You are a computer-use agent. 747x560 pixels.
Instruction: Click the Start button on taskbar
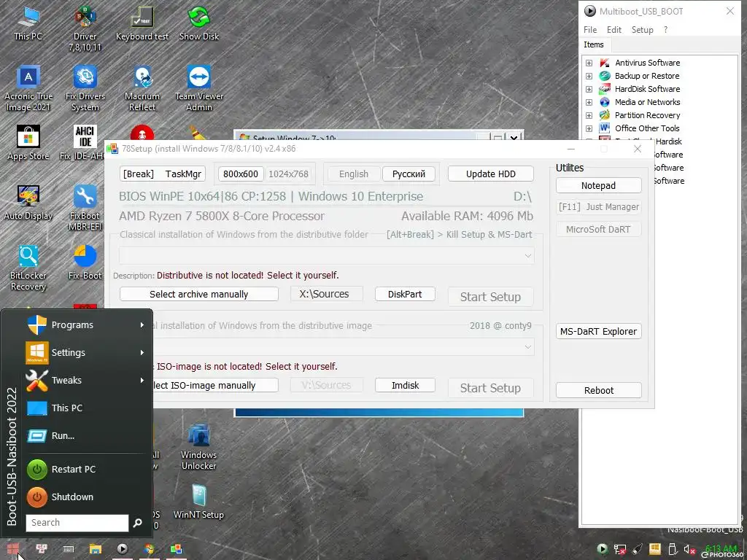pyautogui.click(x=13, y=549)
